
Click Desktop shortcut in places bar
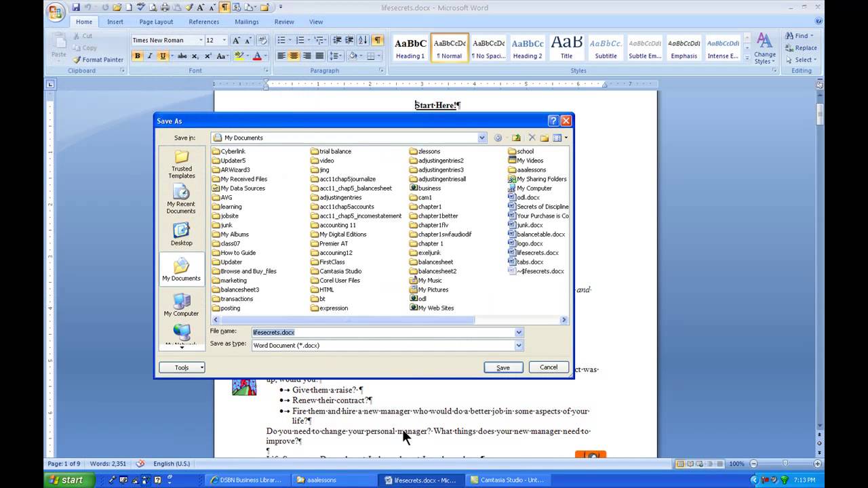coord(181,235)
